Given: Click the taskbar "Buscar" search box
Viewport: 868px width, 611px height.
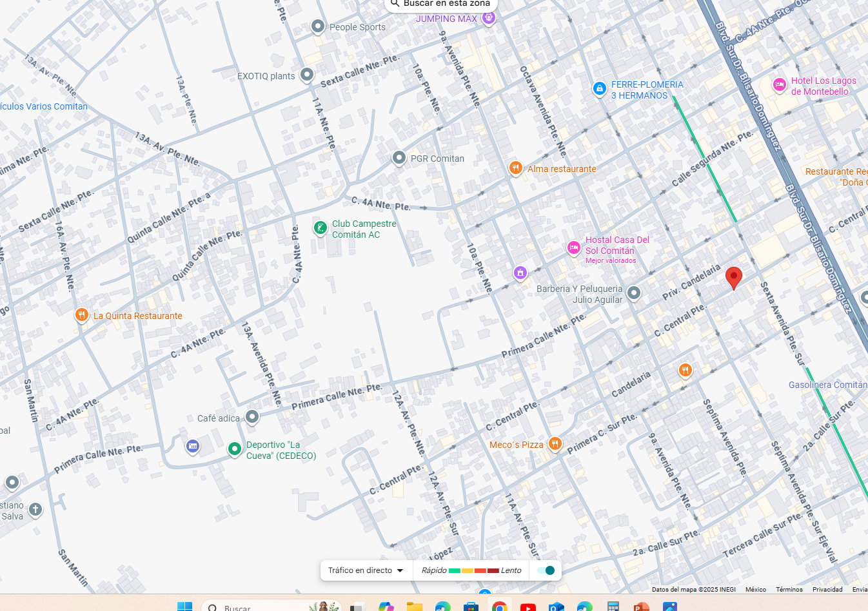Looking at the screenshot, I should pos(271,606).
